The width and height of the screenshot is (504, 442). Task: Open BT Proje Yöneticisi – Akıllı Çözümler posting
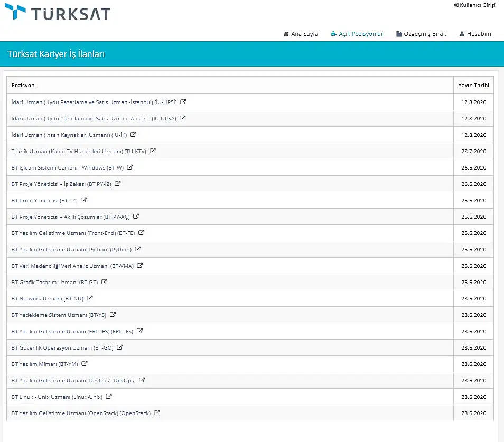70,217
